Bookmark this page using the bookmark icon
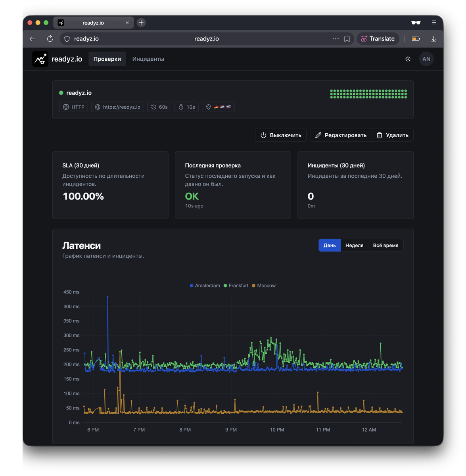The width and height of the screenshot is (466, 476). [347, 39]
